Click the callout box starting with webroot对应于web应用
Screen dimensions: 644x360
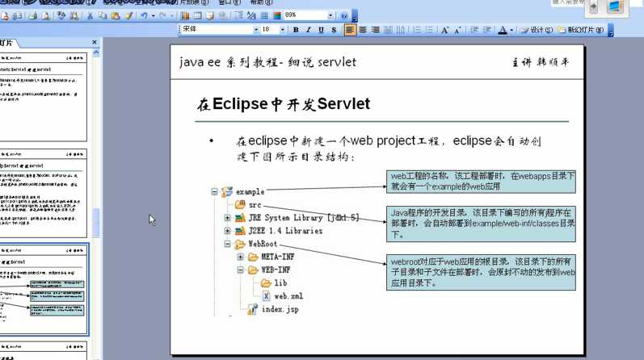click(481, 273)
